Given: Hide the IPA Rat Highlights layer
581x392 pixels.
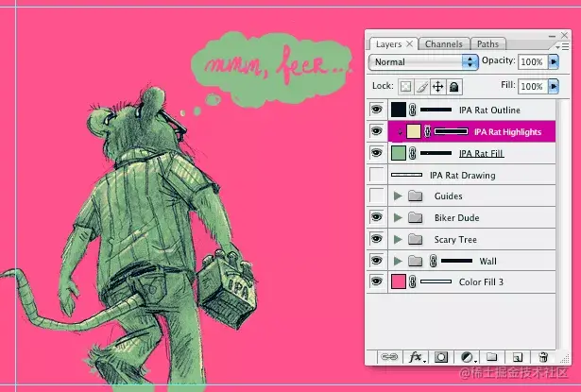Looking at the screenshot, I should point(376,131).
